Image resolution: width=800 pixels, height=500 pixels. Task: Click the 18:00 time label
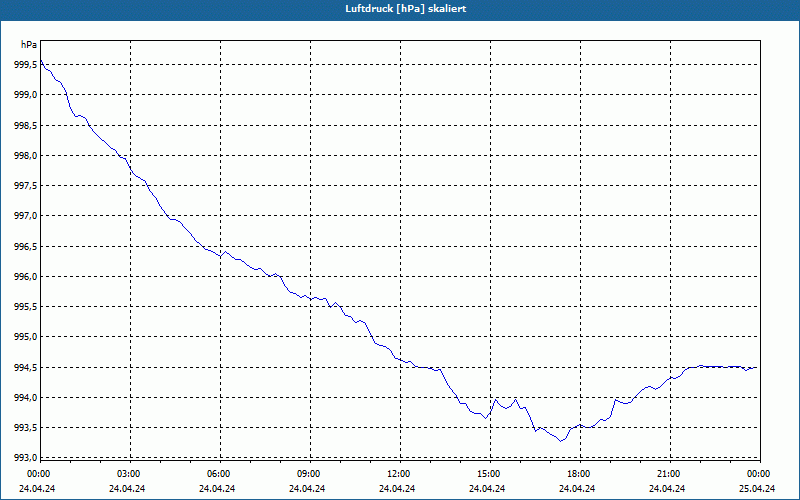(577, 474)
